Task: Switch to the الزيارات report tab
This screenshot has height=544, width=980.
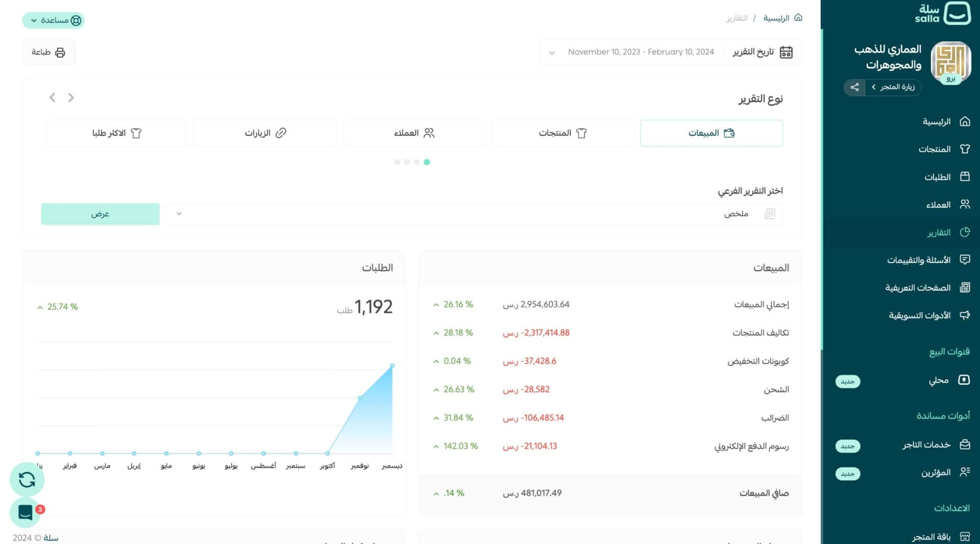Action: [x=265, y=133]
